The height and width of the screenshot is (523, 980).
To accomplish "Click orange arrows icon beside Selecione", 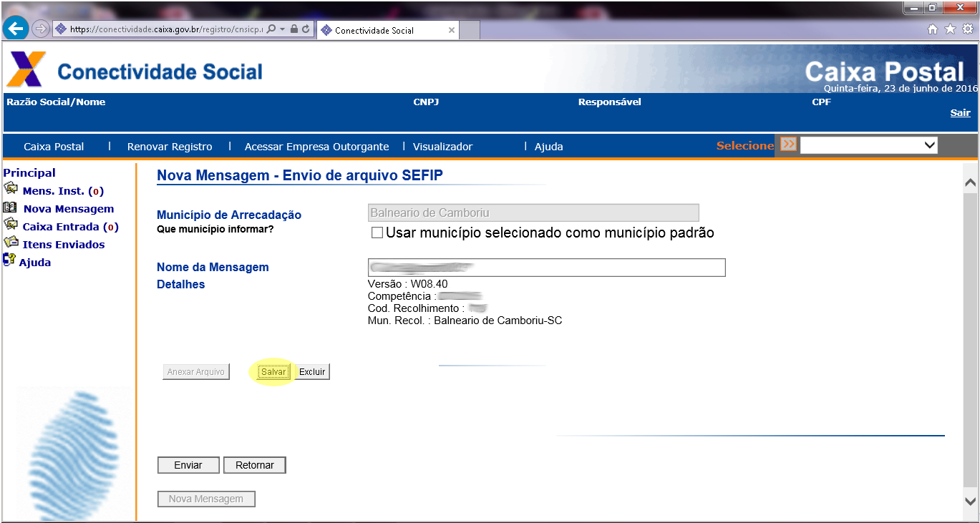I will coord(788,144).
